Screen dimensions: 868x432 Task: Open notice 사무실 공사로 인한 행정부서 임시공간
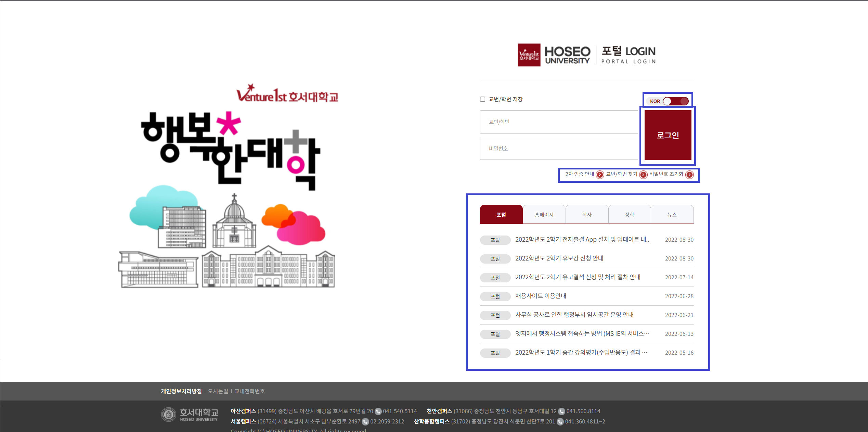[574, 315]
